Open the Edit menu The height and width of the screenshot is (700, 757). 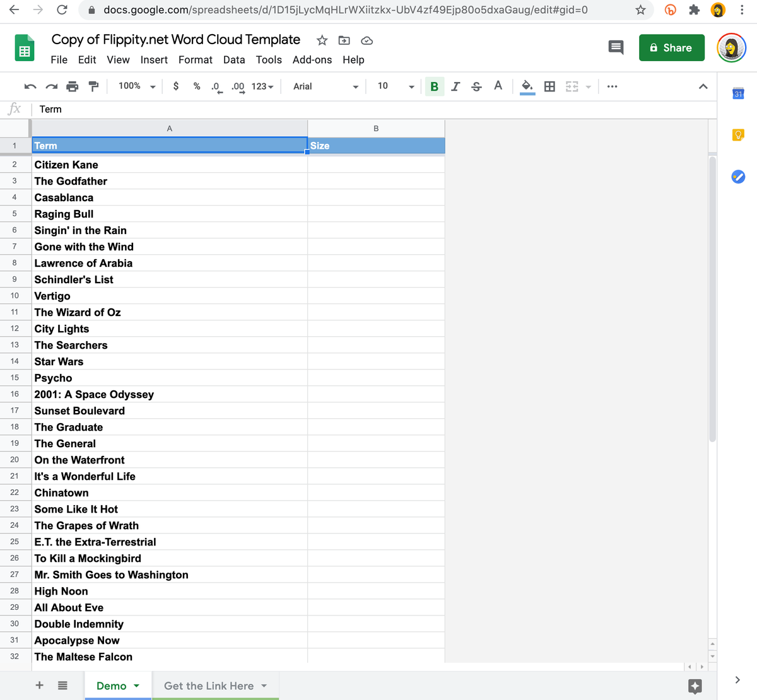[x=87, y=60]
